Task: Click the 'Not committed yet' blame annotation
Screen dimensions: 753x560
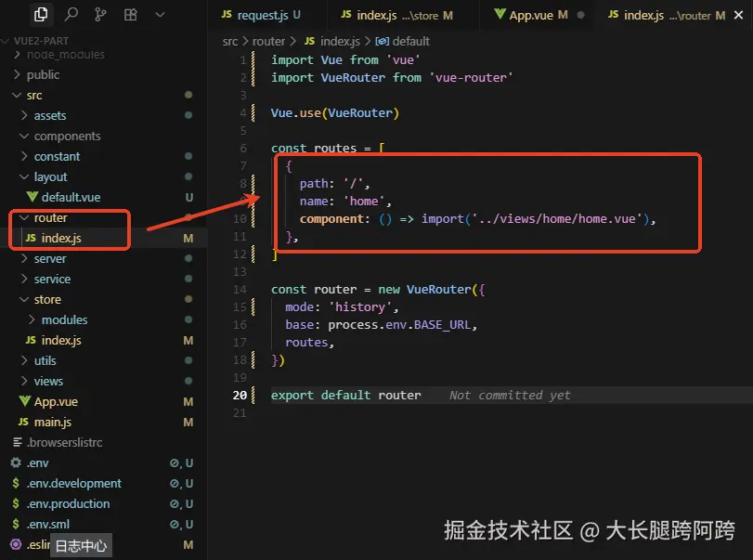Action: (x=510, y=396)
